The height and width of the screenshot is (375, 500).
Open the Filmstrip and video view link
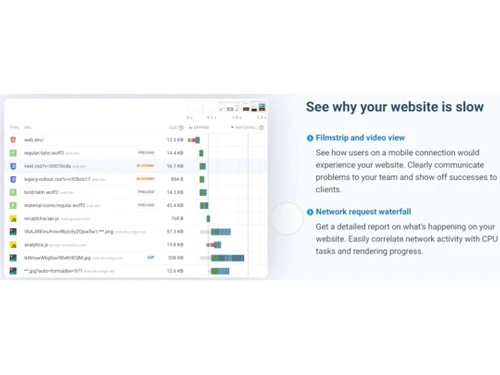tap(360, 138)
